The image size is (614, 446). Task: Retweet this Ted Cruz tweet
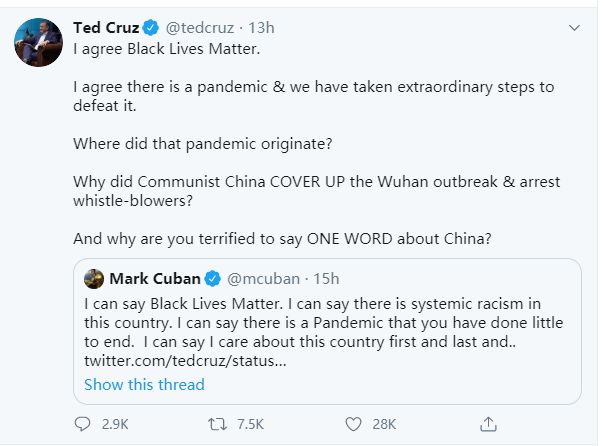(x=218, y=421)
